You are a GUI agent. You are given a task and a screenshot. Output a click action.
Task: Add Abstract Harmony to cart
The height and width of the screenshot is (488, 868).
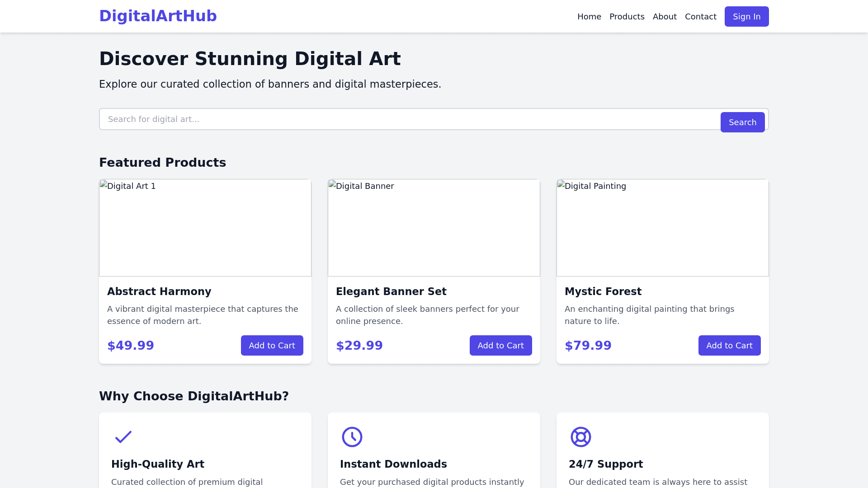click(272, 346)
